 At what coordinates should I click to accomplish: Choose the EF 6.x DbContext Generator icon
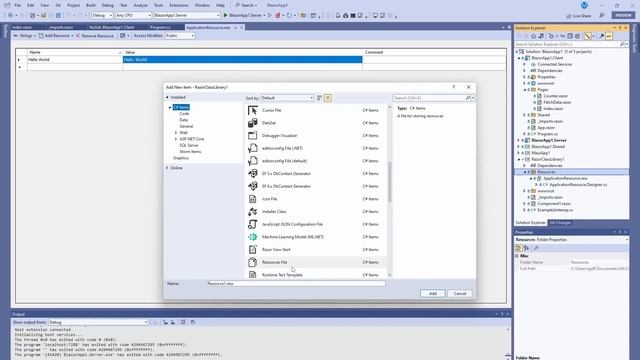(253, 186)
